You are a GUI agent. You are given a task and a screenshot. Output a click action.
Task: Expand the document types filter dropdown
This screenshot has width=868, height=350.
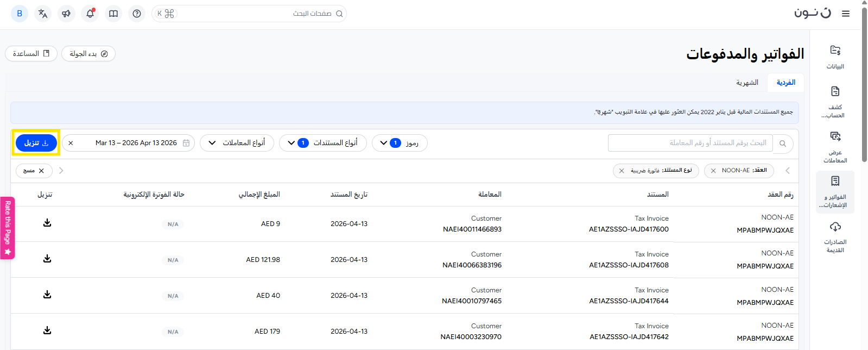(x=322, y=143)
